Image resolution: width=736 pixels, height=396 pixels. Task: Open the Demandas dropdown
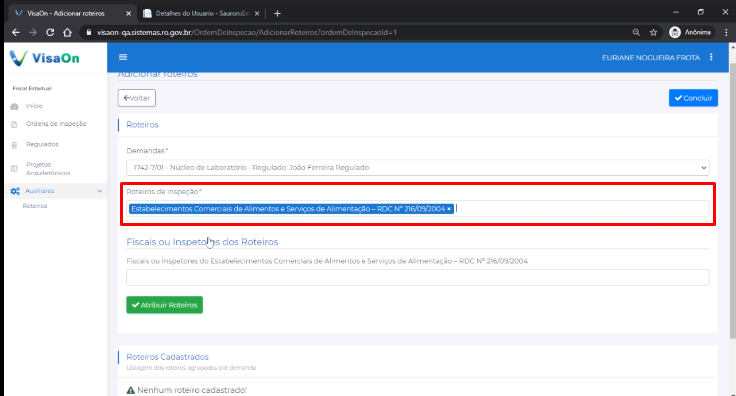[418, 168]
